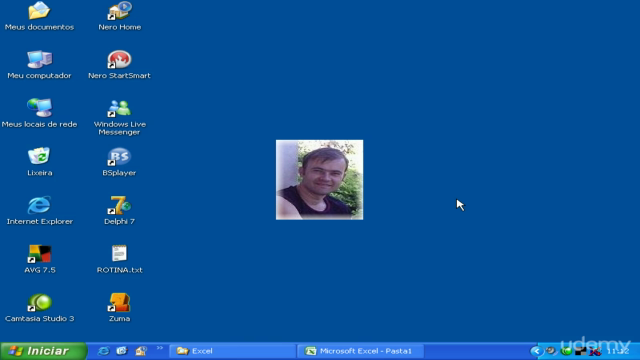Launch the Internet Explorer desktop icon
640x360 pixels.
pyautogui.click(x=39, y=205)
